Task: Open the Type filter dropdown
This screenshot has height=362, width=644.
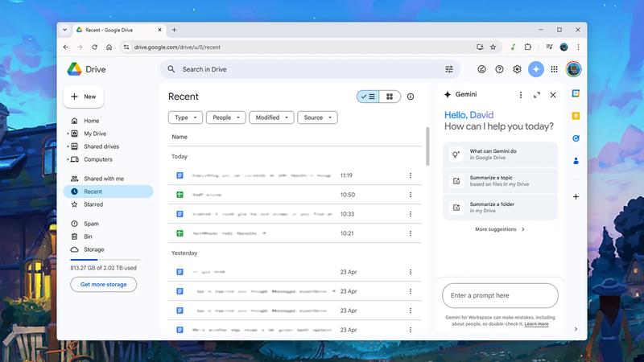Action: coord(185,117)
